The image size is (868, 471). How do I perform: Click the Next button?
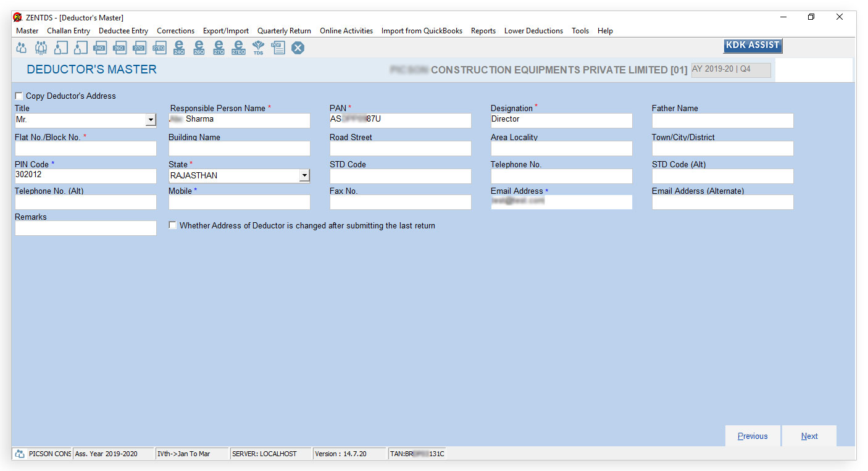pos(809,436)
